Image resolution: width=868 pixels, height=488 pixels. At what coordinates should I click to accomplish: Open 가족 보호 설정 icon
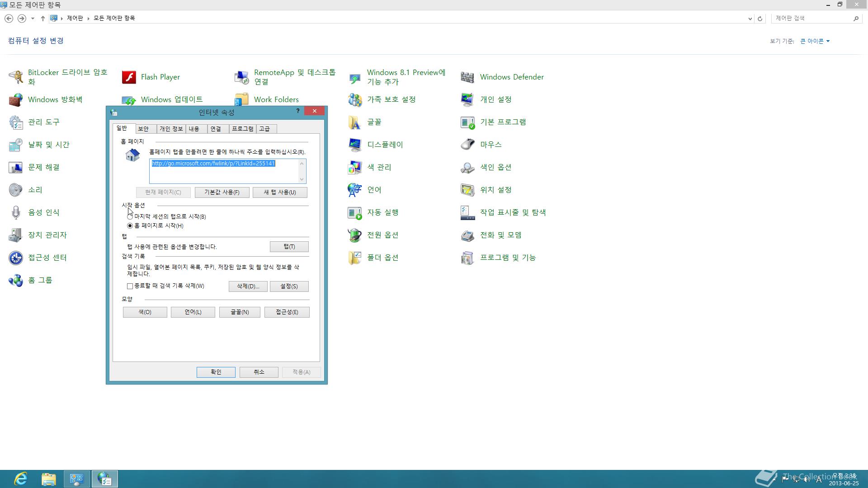tap(354, 99)
